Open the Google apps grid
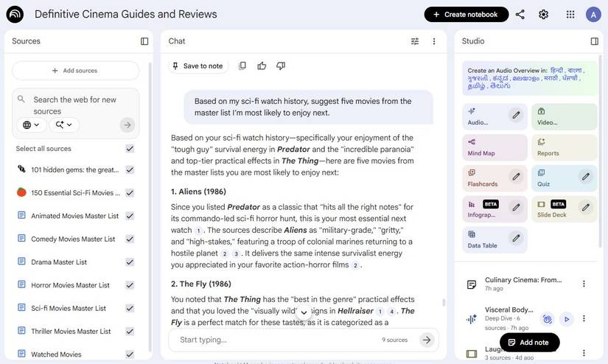The image size is (608, 364). pos(570,14)
